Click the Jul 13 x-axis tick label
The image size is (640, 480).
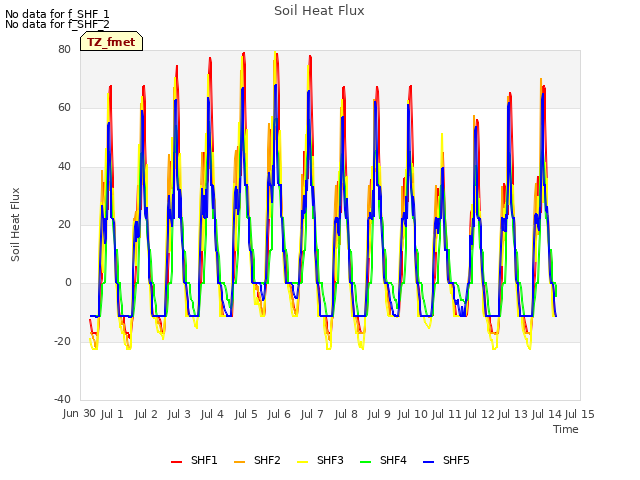(513, 414)
